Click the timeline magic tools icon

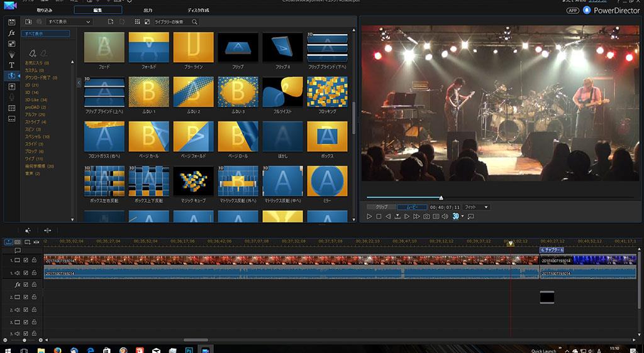click(28, 231)
